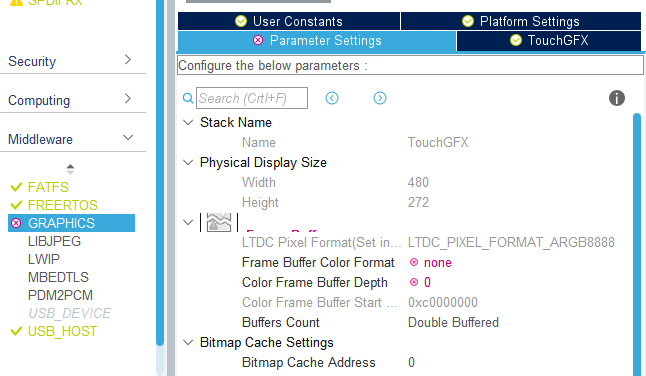Switch to User Constants tab
This screenshot has height=376, width=646.
(289, 21)
